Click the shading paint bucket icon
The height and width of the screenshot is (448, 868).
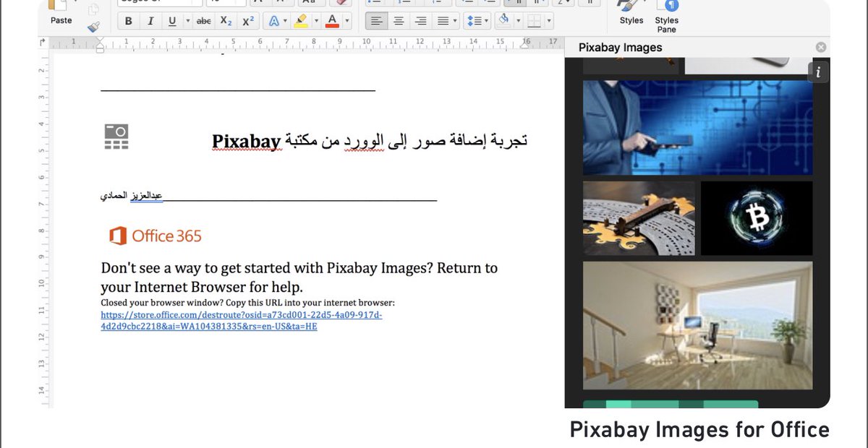(504, 20)
